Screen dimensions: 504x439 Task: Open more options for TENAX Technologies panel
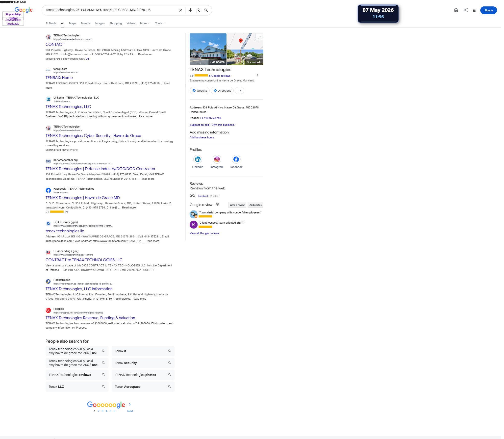point(257,75)
